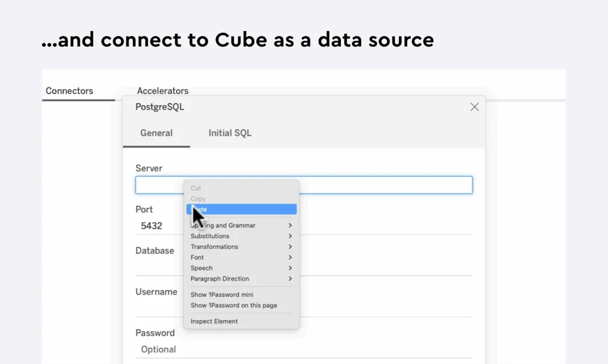This screenshot has height=364, width=608.
Task: Select the Connectors tab
Action: click(69, 91)
